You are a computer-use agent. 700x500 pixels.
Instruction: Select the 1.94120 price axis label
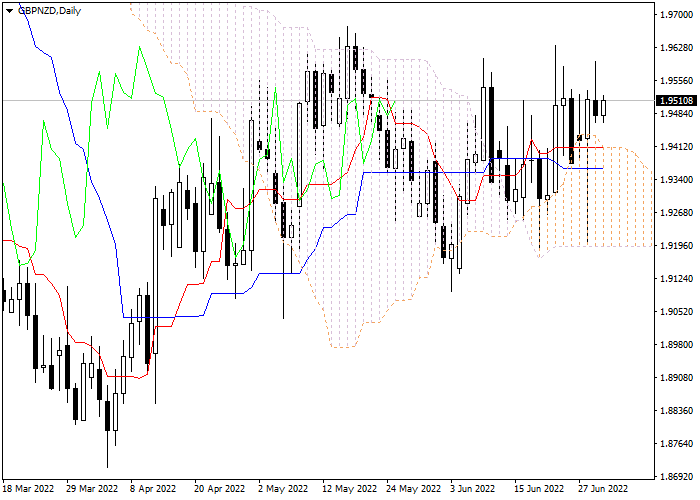[676, 147]
